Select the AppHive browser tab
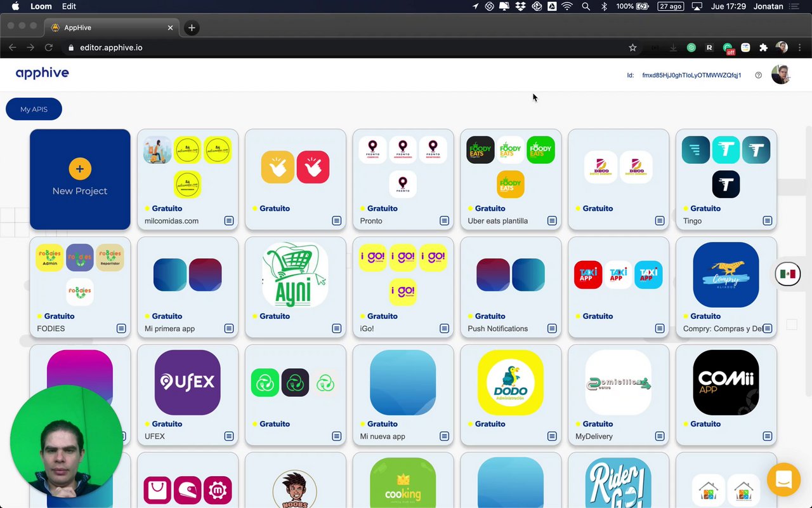This screenshot has width=812, height=508. pyautogui.click(x=112, y=27)
